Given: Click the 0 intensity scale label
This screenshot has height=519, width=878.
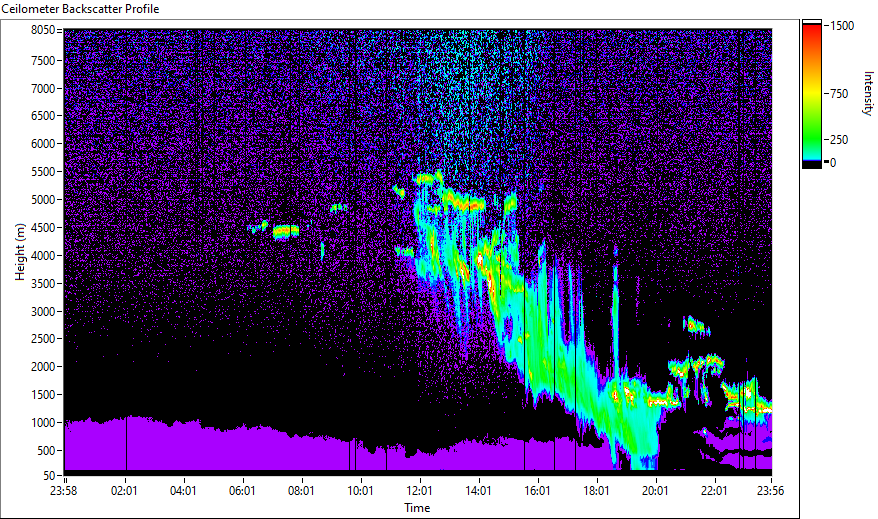Looking at the screenshot, I should pyautogui.click(x=833, y=163).
